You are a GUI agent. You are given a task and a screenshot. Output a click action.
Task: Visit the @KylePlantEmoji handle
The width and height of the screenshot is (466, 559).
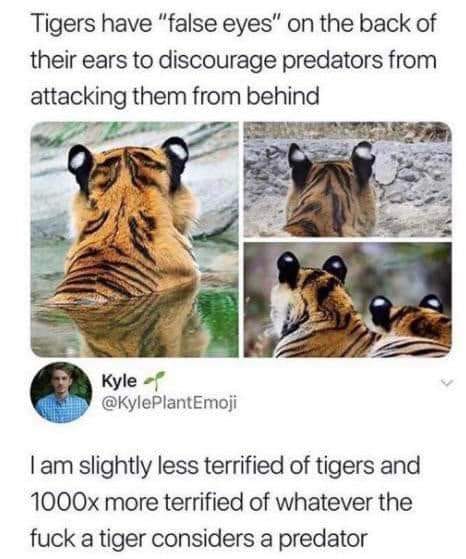pos(169,403)
